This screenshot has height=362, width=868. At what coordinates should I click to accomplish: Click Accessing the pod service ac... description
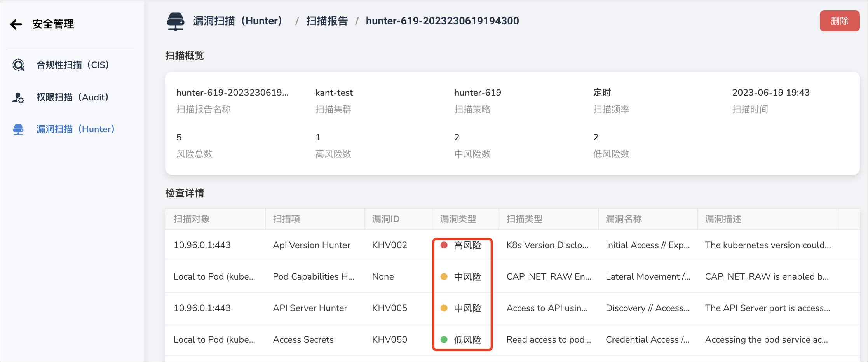[x=766, y=339]
